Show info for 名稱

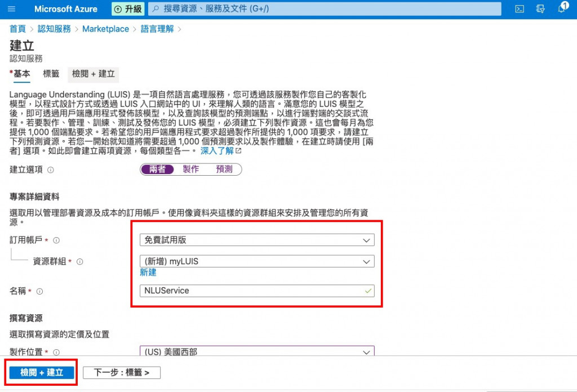pyautogui.click(x=39, y=291)
